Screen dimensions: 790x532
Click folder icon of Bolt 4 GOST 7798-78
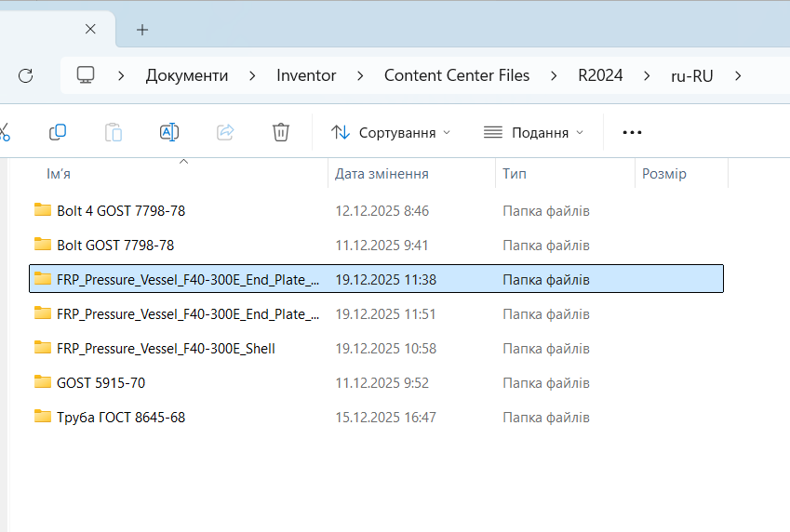point(43,209)
